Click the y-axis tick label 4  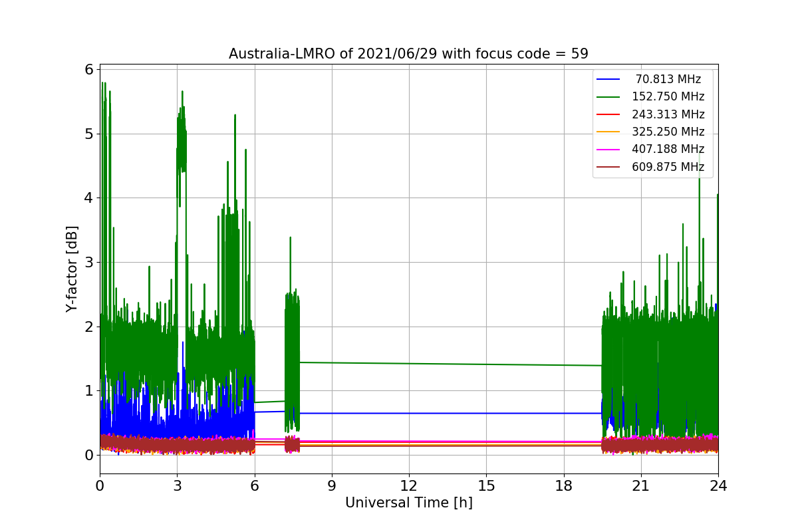88,198
